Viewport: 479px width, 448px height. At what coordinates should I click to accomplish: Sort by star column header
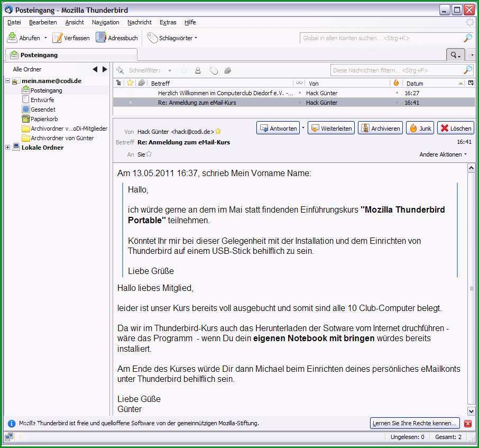click(x=130, y=83)
